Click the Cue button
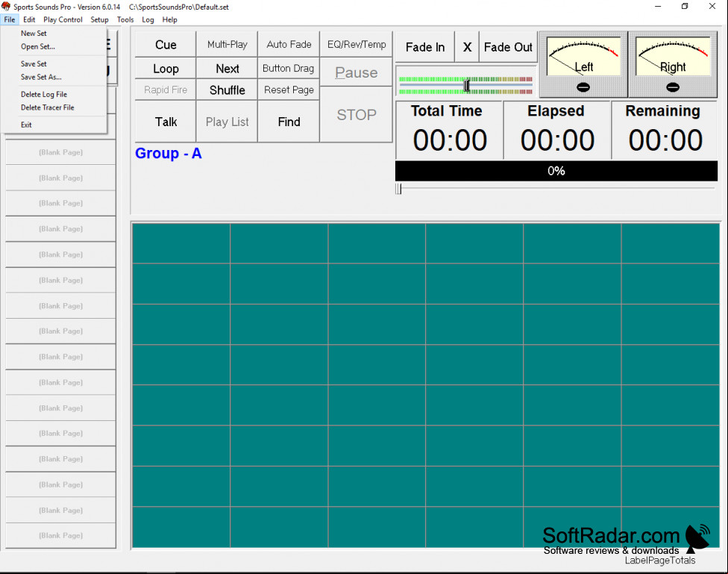 click(x=166, y=45)
